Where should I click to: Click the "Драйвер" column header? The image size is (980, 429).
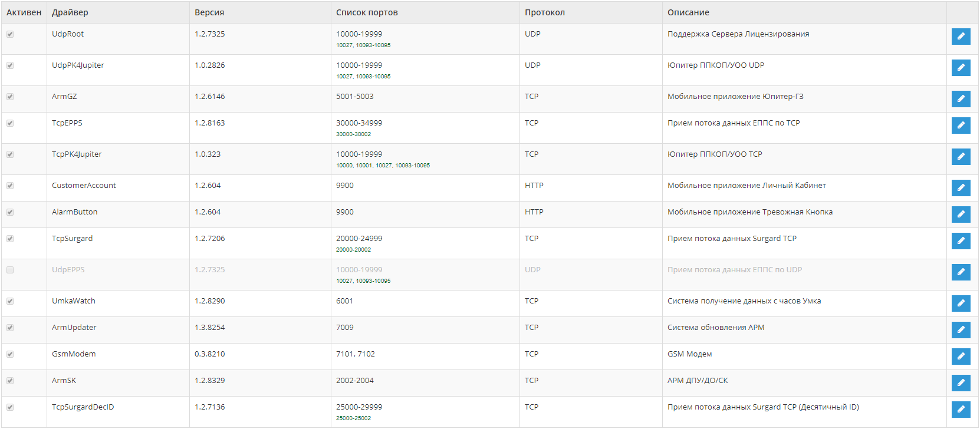pos(70,12)
